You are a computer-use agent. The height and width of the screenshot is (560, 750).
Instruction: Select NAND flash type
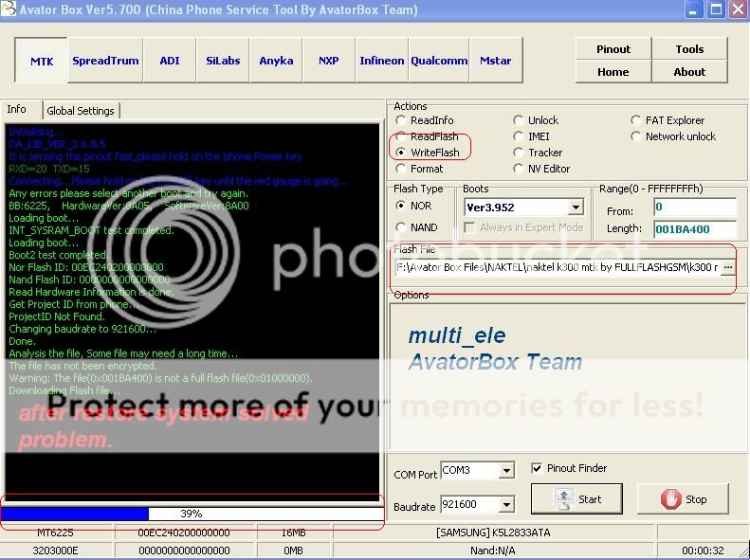(402, 227)
